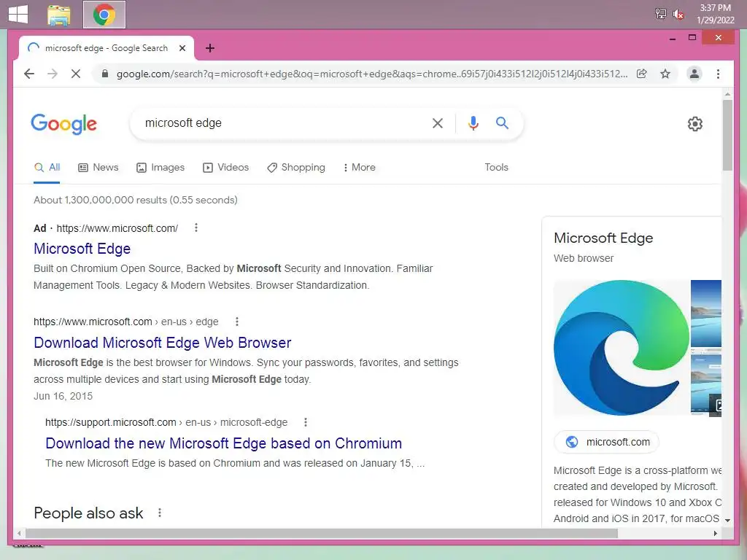Minimize the Chrome window
Viewport: 747px width, 560px height.
click(672, 38)
